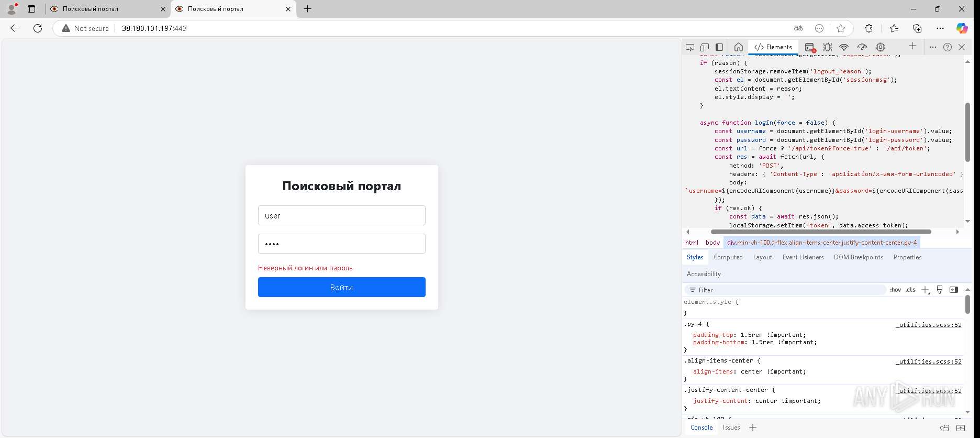This screenshot has width=980, height=438.
Task: Toggle the computed styles sidebar icon
Action: click(x=954, y=290)
